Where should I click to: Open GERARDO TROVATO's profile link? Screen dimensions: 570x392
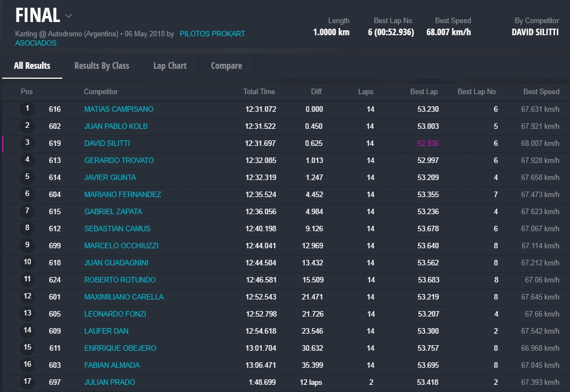tap(119, 160)
